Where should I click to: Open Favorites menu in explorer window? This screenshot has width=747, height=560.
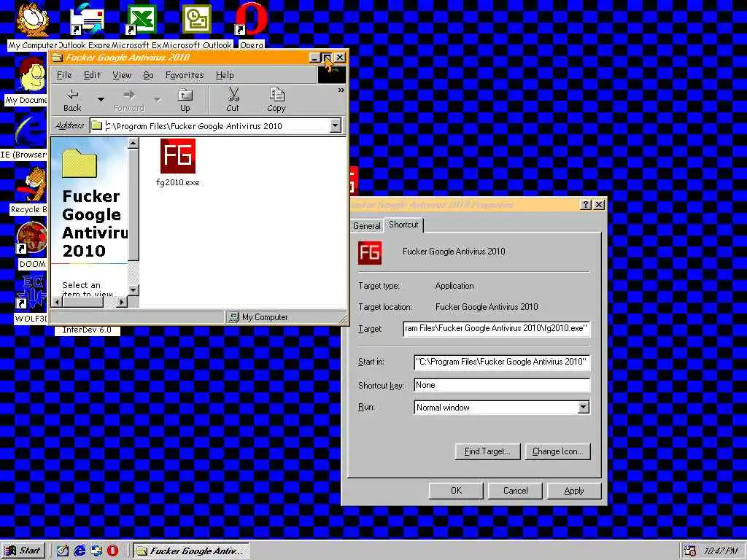[x=185, y=75]
